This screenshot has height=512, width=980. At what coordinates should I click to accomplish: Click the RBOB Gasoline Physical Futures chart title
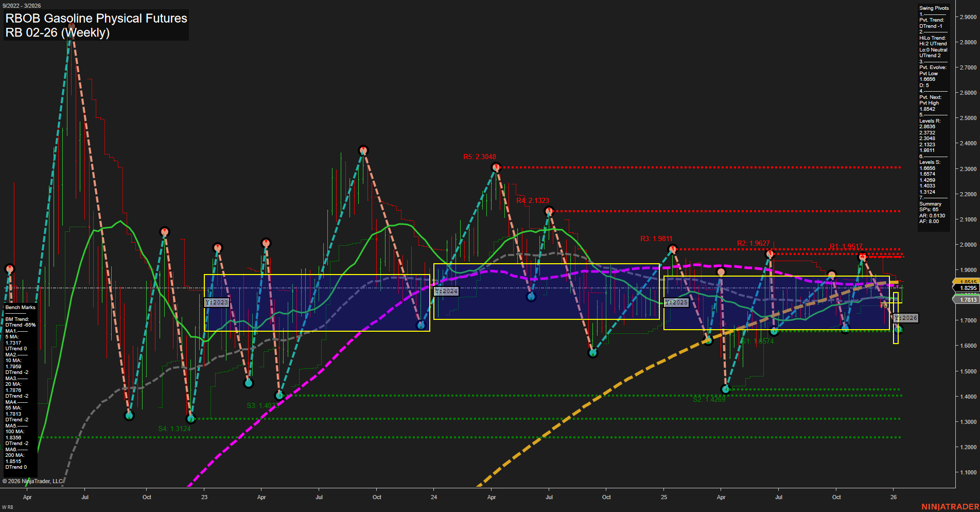(x=95, y=19)
